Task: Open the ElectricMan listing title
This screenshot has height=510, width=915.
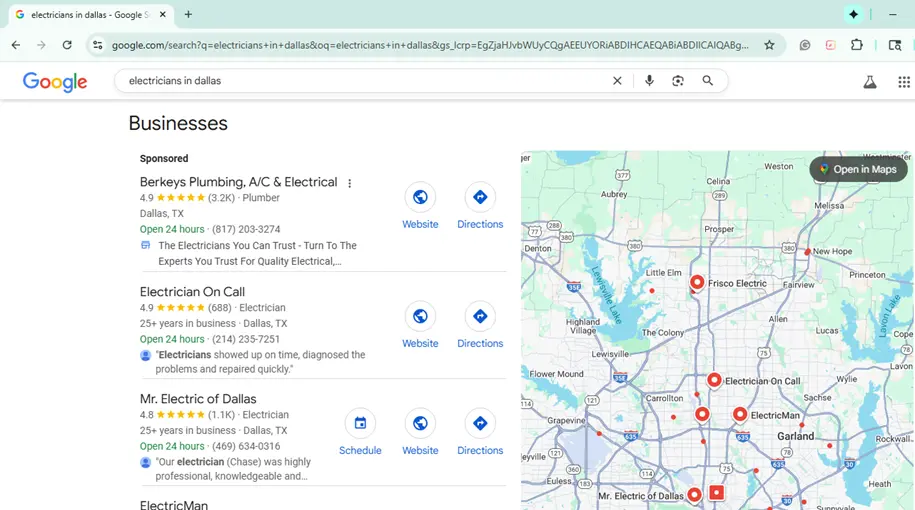Action: tap(173, 505)
